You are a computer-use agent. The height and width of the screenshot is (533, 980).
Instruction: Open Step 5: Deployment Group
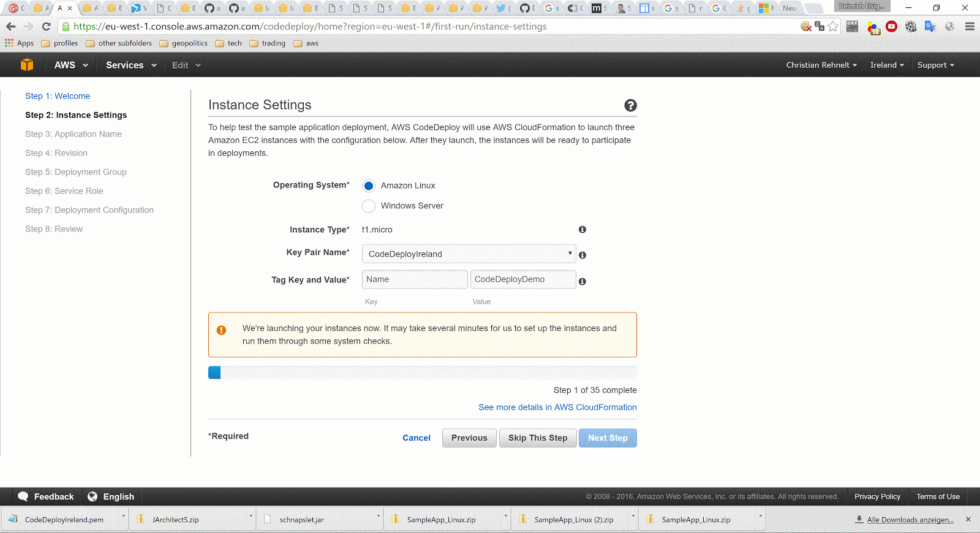tap(76, 172)
